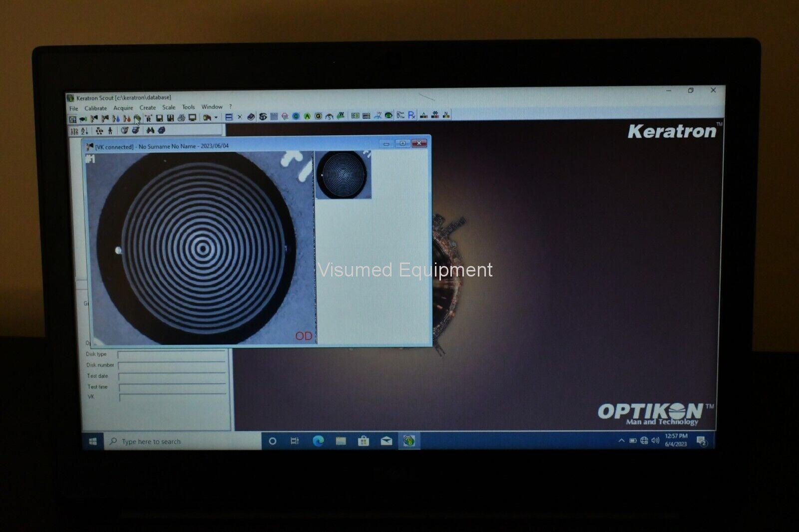The height and width of the screenshot is (532, 799).
Task: Click the green letter A toolbar icon
Action: tap(307, 116)
